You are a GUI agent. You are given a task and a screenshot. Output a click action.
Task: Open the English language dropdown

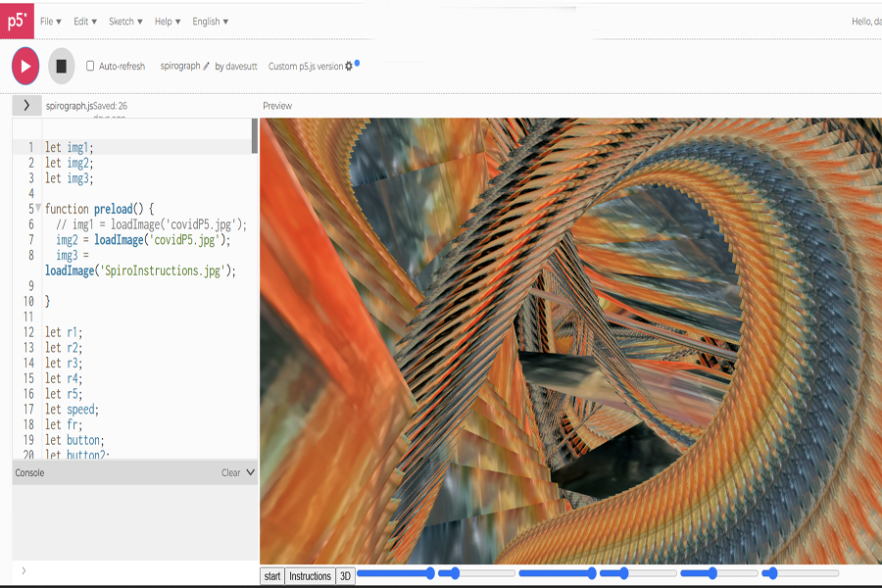pos(210,21)
